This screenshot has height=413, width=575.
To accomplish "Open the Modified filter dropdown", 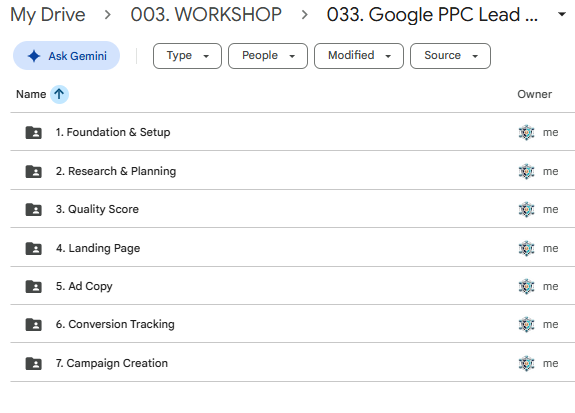I will click(359, 56).
